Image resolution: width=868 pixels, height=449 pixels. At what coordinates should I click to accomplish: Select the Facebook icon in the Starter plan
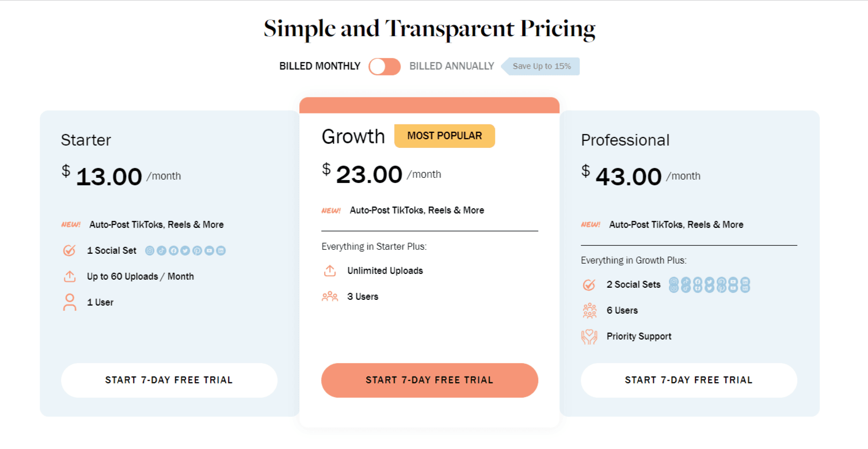click(x=173, y=250)
